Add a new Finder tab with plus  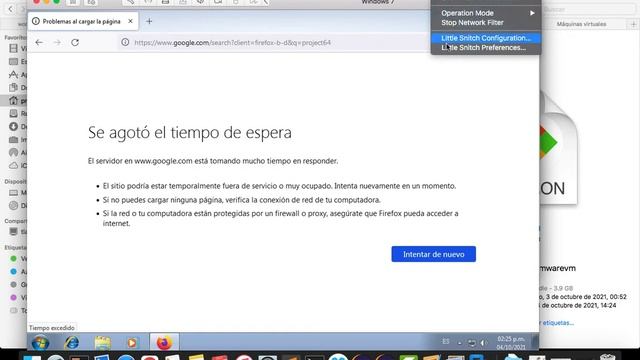point(633,24)
